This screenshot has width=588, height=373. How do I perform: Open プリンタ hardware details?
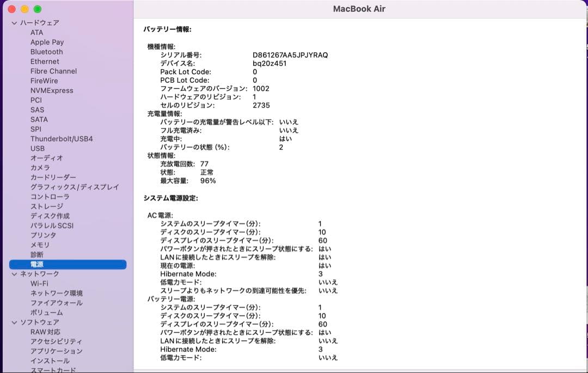point(44,235)
